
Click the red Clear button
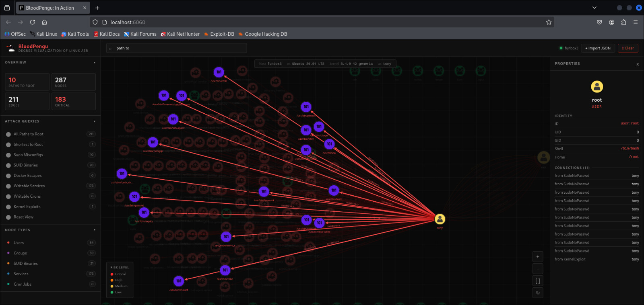(x=628, y=48)
